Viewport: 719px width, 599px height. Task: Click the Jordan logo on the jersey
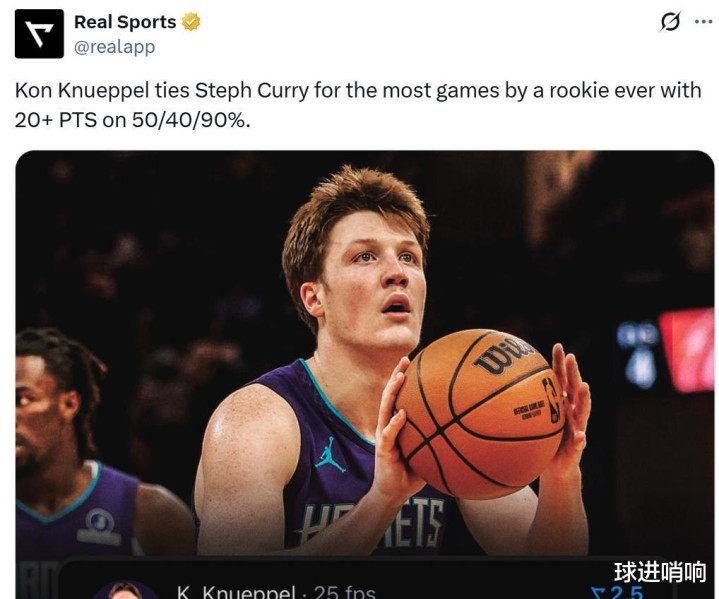[x=330, y=454]
